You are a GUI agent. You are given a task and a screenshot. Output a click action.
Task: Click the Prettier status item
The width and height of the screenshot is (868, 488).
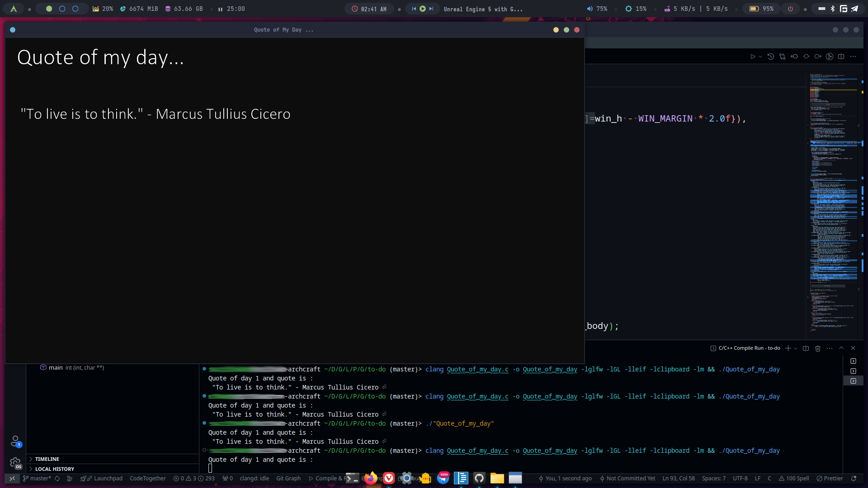click(830, 478)
